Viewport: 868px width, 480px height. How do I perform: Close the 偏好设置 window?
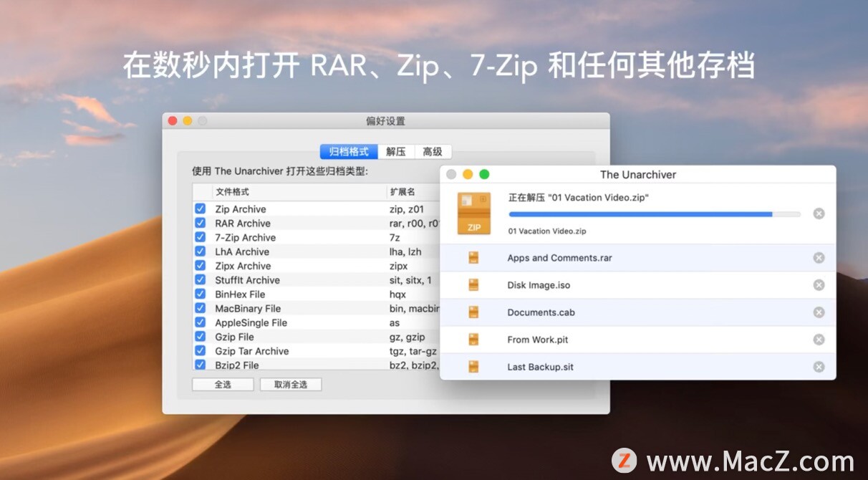point(173,121)
